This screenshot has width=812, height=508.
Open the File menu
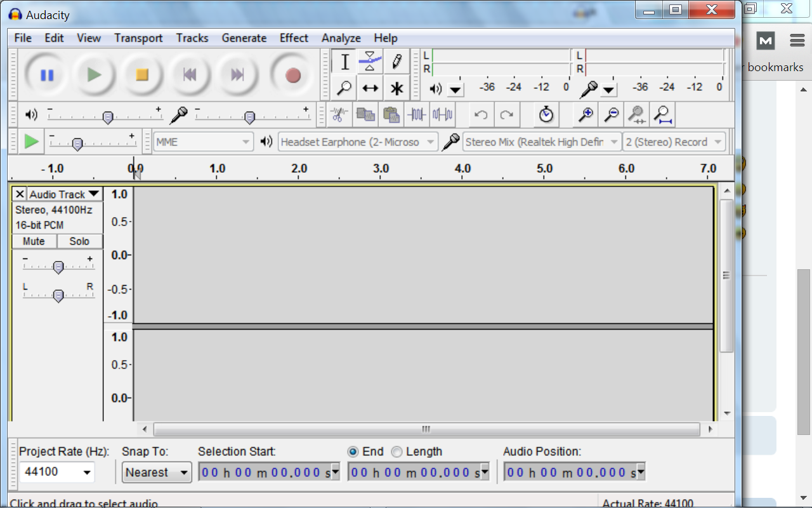(x=23, y=38)
